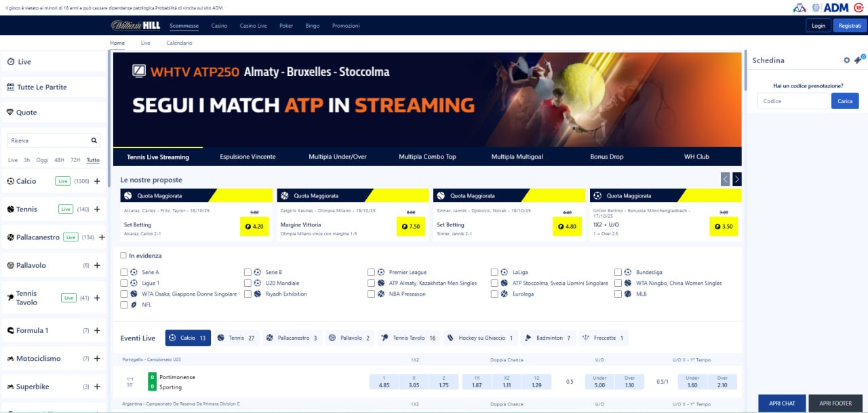Select the 4.20 boosted odds for Alcaraz
The image size is (868, 413).
pyautogui.click(x=254, y=227)
